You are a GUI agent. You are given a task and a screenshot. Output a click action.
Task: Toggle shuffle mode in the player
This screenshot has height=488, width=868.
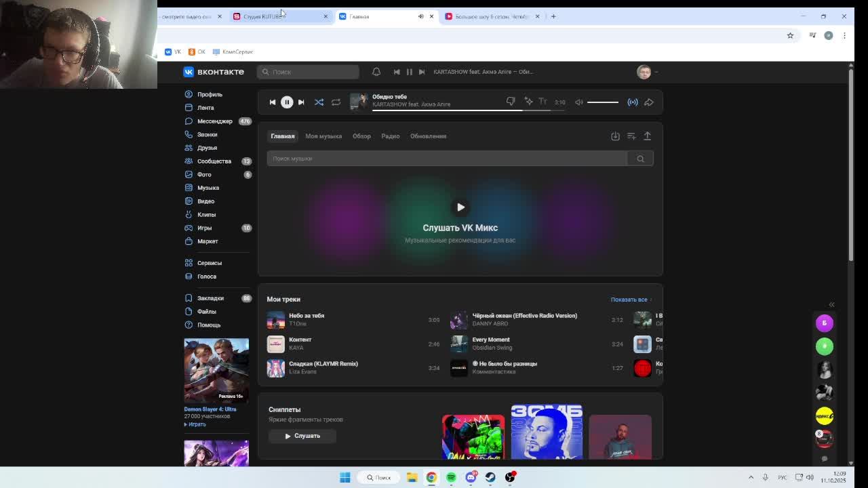point(319,102)
